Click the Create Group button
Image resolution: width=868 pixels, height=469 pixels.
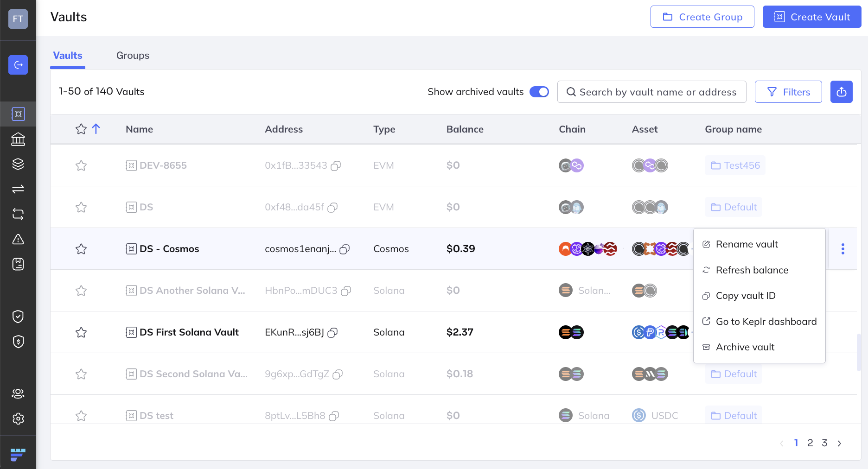pyautogui.click(x=702, y=17)
